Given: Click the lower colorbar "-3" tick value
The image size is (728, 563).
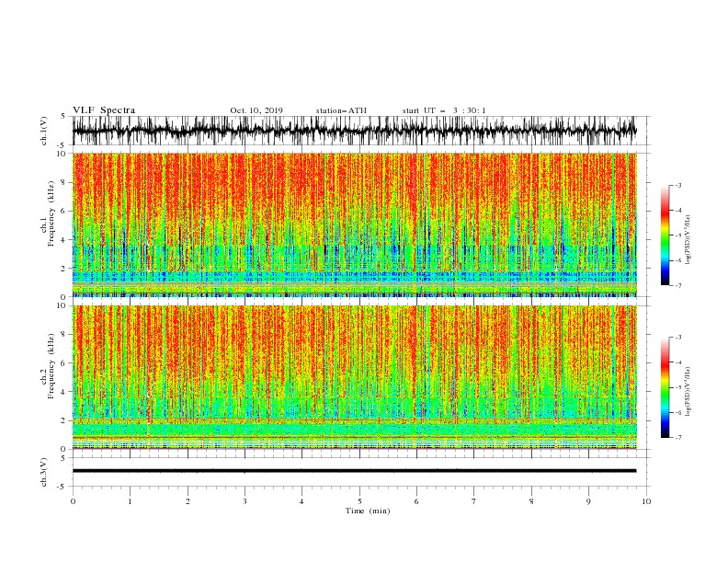Looking at the screenshot, I should (x=678, y=338).
